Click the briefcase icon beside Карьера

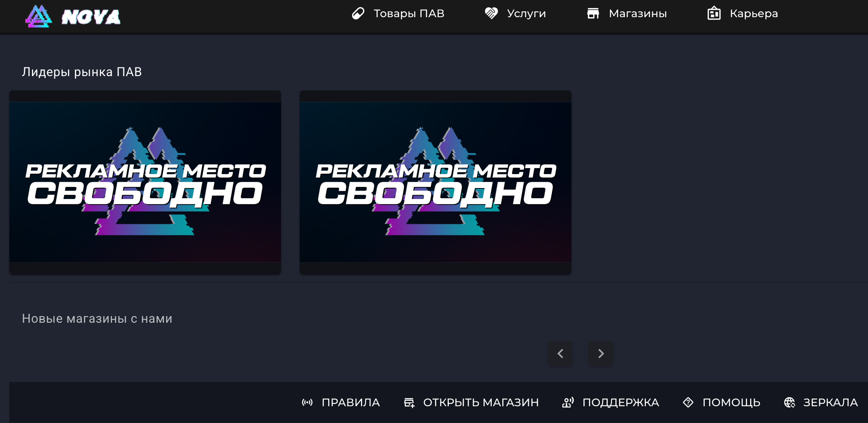coord(714,13)
